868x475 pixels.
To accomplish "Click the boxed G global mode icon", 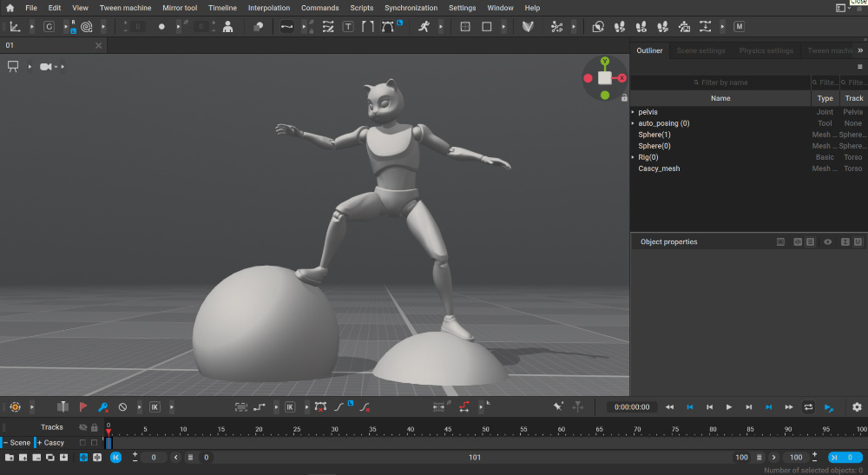I will tap(49, 27).
